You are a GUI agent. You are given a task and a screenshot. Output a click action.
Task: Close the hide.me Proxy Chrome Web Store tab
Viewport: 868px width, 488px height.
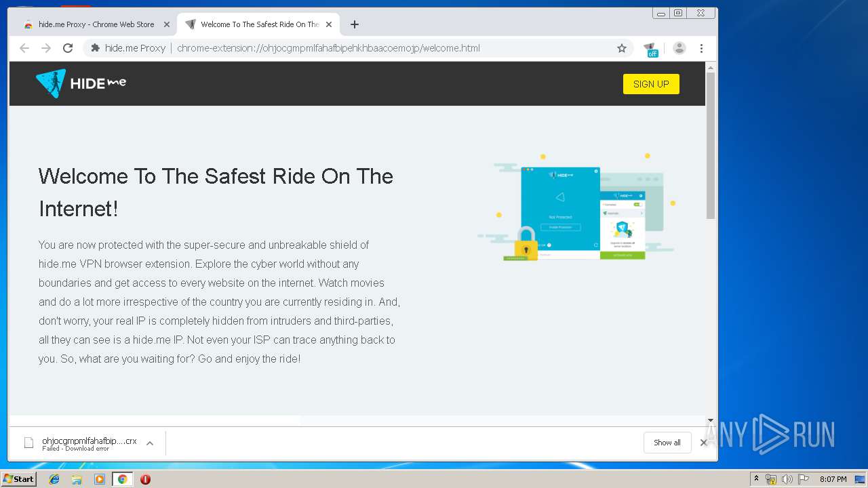click(166, 24)
